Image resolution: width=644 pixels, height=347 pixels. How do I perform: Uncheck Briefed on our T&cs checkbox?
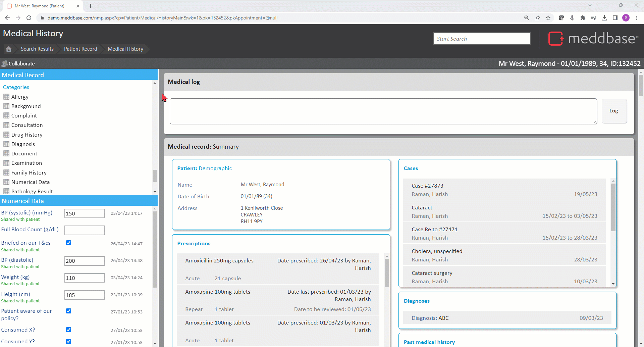point(68,243)
